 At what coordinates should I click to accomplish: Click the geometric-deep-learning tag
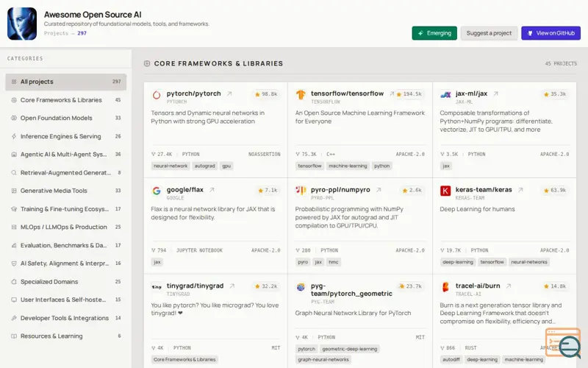tap(350, 349)
